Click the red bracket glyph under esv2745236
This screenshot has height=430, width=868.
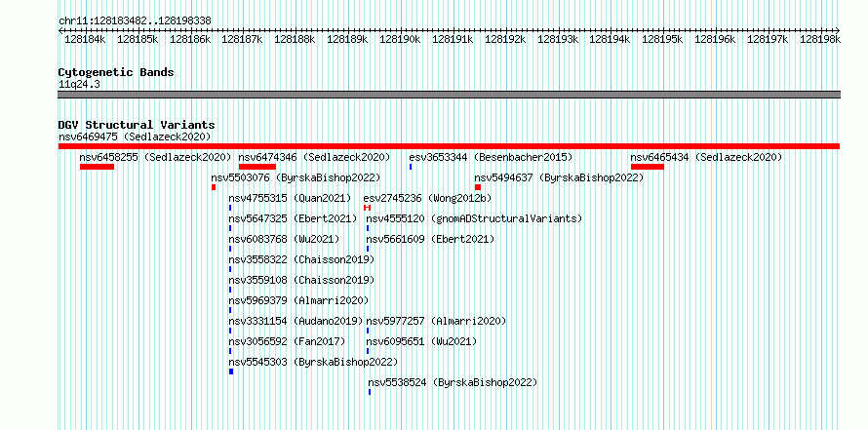pos(367,208)
